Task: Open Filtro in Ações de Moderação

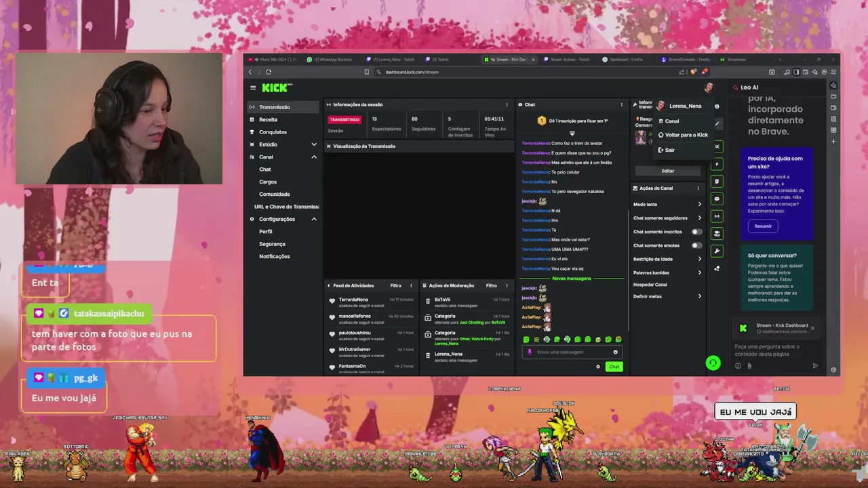Action: (x=491, y=285)
